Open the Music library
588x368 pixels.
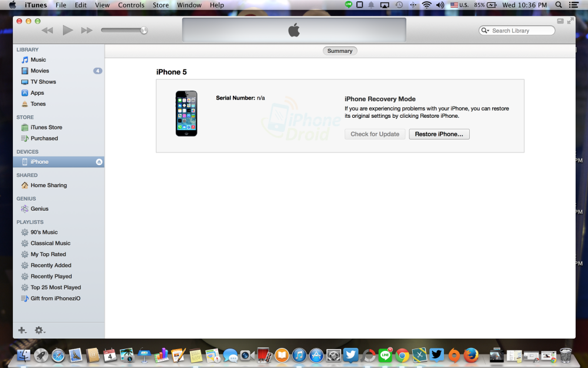(x=38, y=59)
